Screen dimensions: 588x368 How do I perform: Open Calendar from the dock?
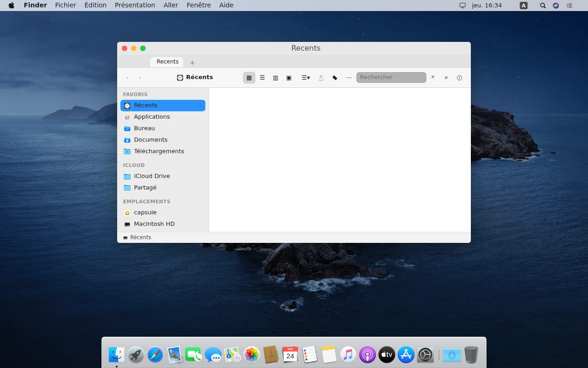(x=290, y=355)
